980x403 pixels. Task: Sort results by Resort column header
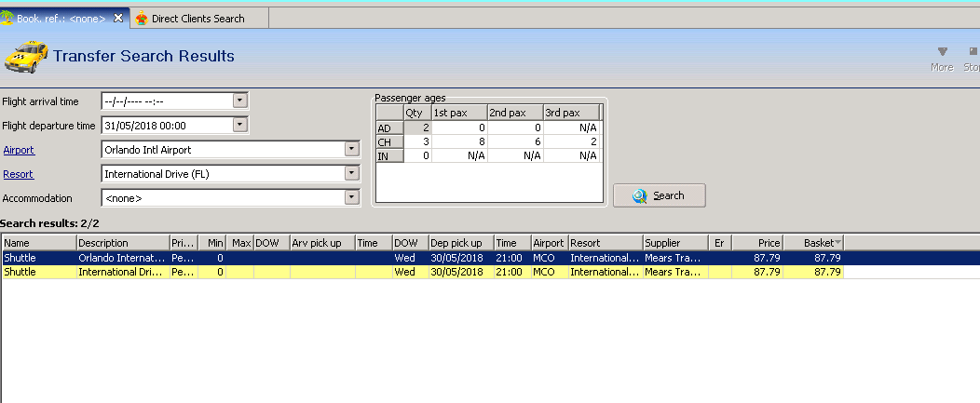click(x=606, y=243)
